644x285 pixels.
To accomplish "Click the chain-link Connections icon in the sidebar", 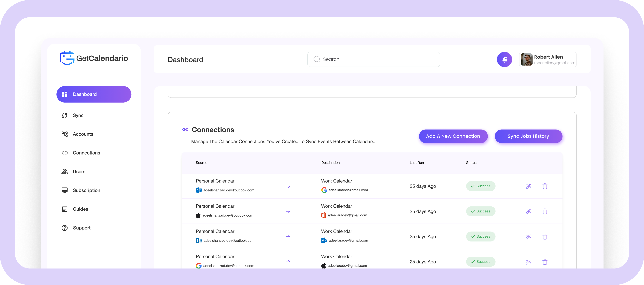I will pos(64,153).
